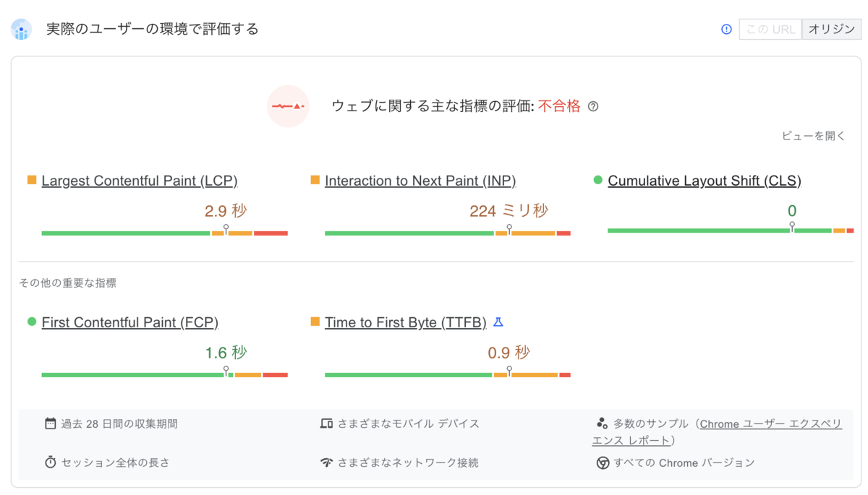Viewport: 868px width, 495px height.
Task: Open the First Contentful Paint (FCP) link
Action: coord(130,322)
